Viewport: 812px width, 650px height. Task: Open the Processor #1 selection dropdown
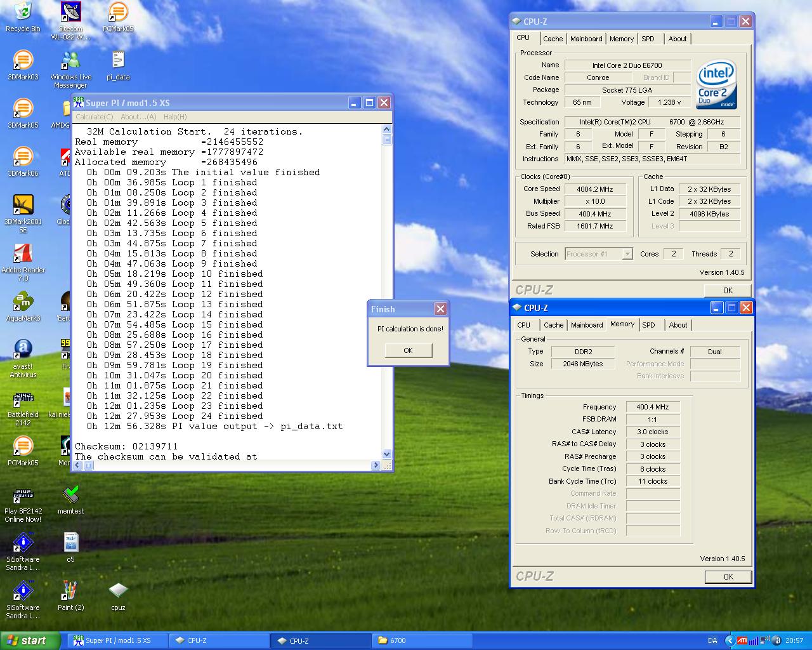click(627, 254)
